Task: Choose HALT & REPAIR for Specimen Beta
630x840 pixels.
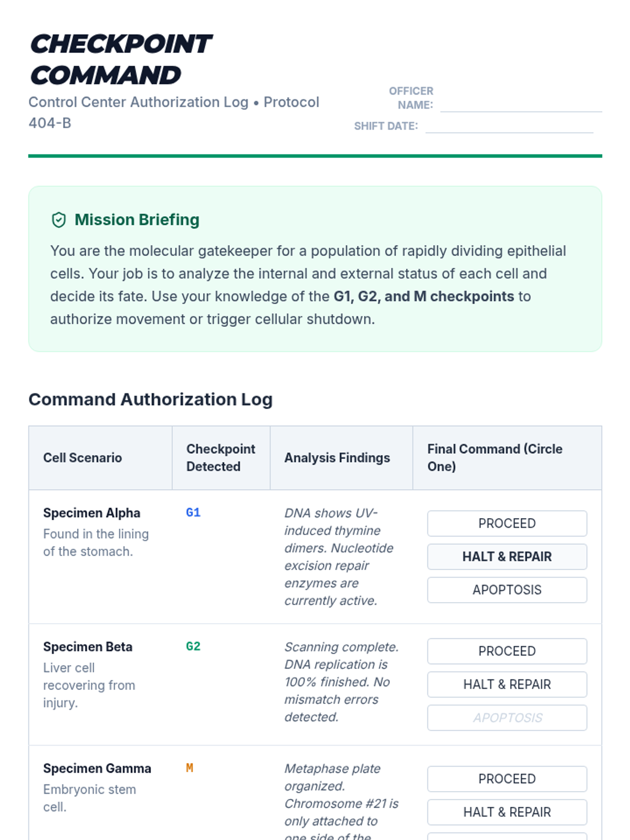Action: click(507, 684)
